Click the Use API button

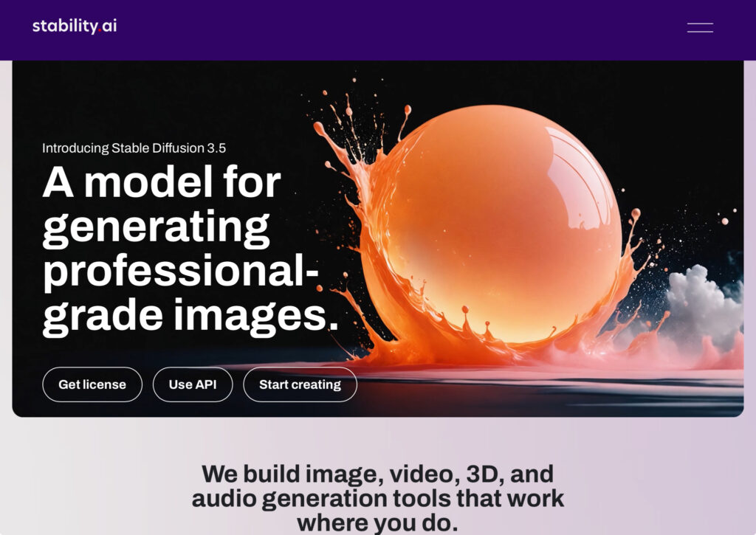point(193,384)
